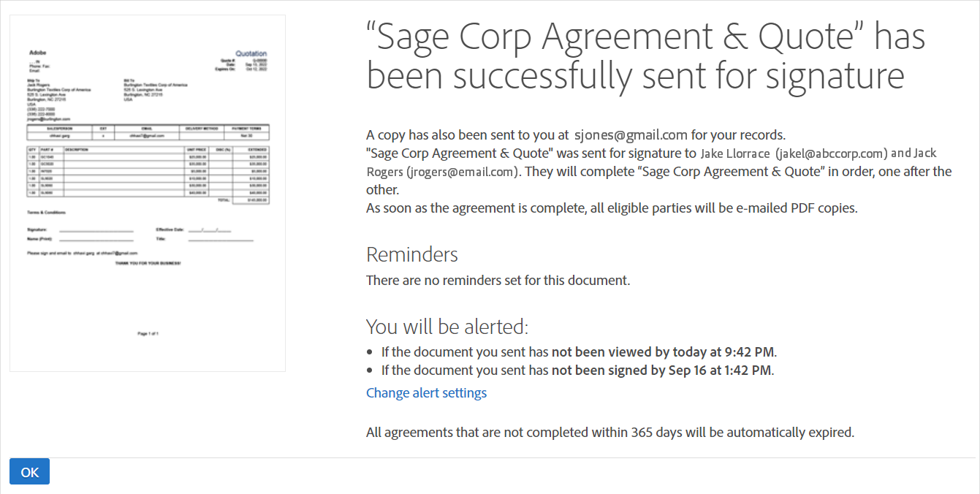Image resolution: width=980 pixels, height=494 pixels.
Task: Click the Reminders heading
Action: pos(412,254)
